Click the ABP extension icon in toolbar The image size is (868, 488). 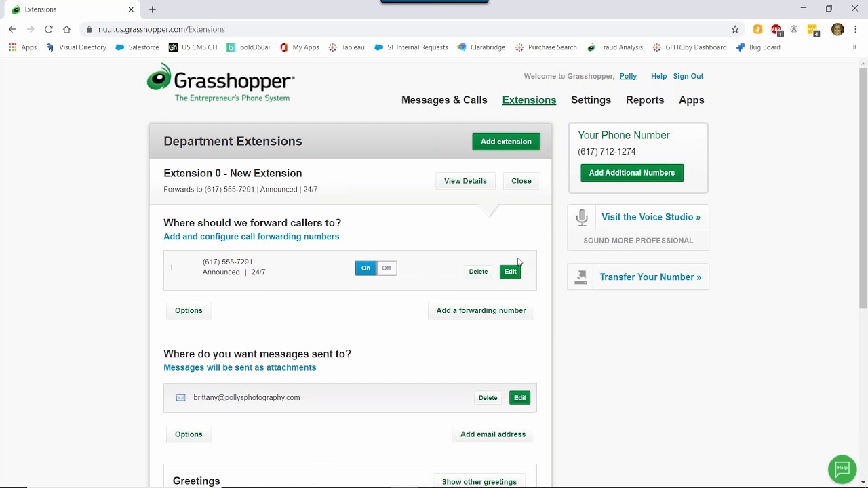(x=776, y=30)
